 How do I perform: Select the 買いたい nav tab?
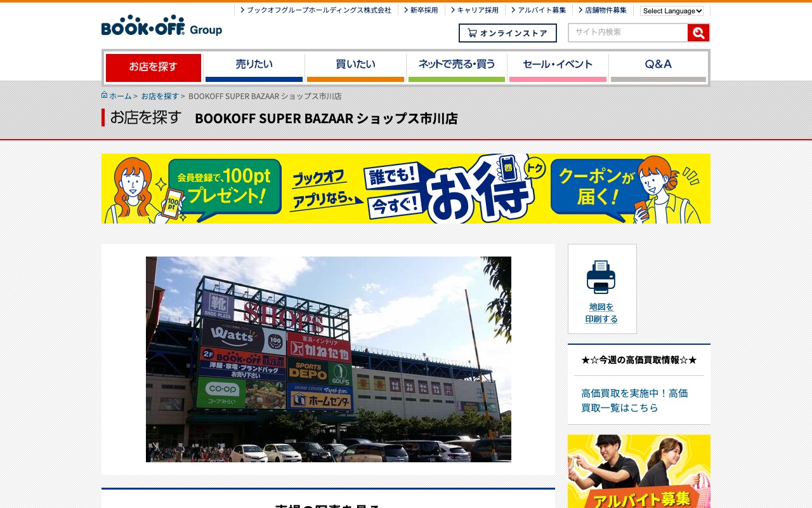[355, 67]
